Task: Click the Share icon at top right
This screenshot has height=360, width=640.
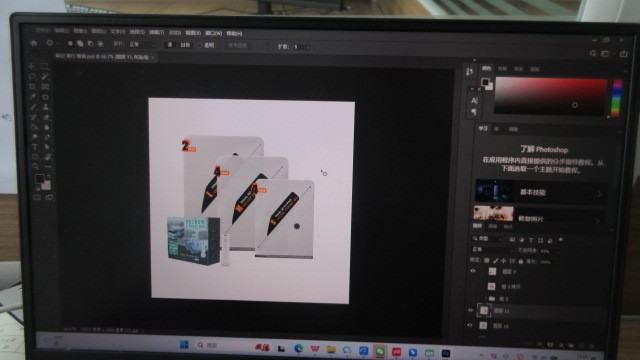Action: click(623, 53)
